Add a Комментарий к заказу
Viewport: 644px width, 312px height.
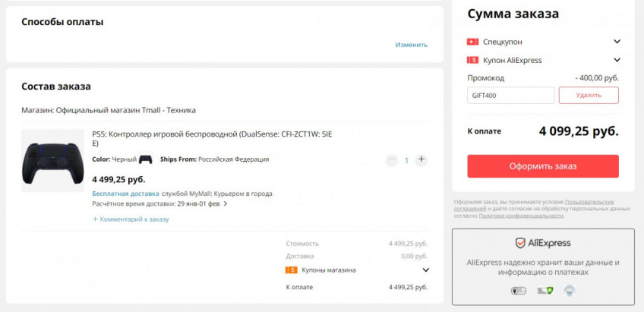[131, 219]
